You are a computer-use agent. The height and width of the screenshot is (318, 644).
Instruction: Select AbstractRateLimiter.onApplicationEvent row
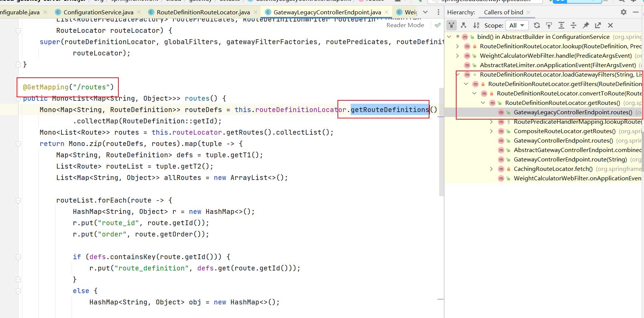[x=544, y=65]
